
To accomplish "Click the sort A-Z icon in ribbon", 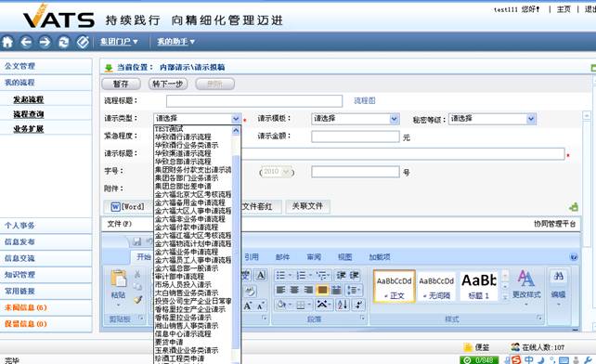I will pyautogui.click(x=342, y=305).
